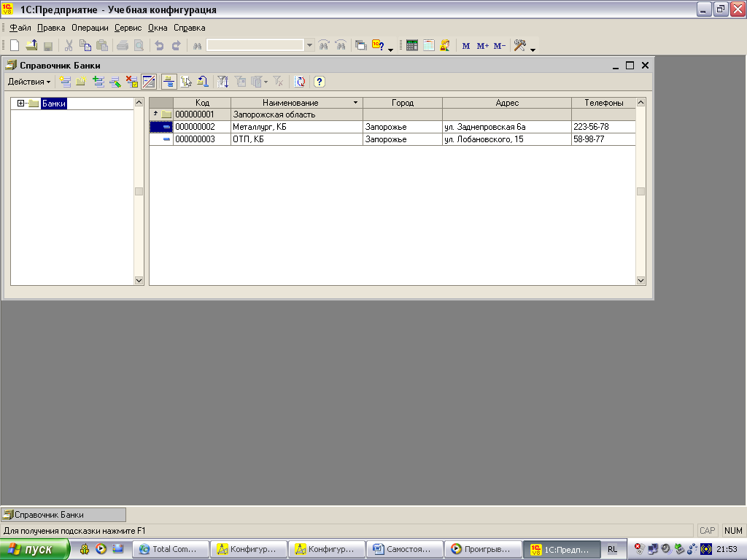The image size is (747, 560).
Task: Click Refresh list icon in Банки toolbar
Action: [x=300, y=82]
